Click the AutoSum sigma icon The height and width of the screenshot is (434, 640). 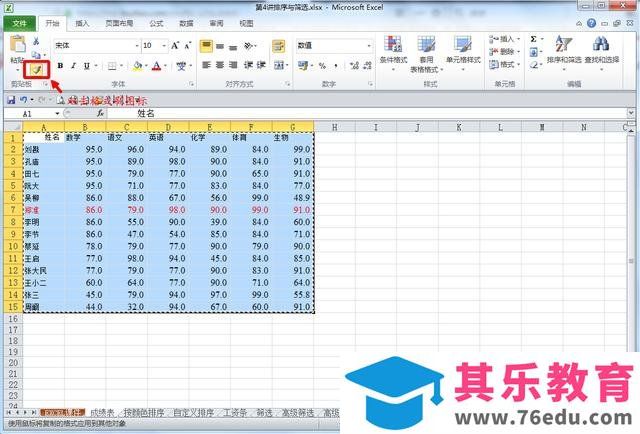coord(534,39)
